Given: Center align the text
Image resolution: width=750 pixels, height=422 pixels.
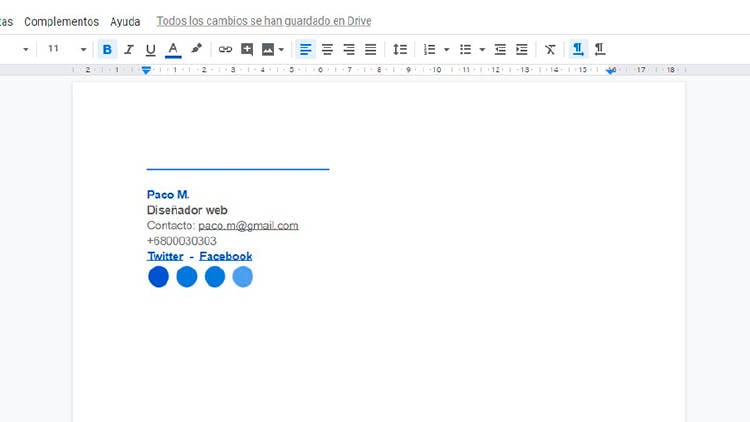Looking at the screenshot, I should [x=327, y=49].
